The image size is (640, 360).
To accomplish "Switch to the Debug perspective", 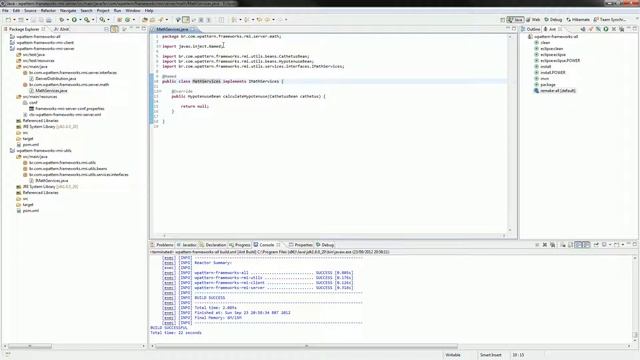I will 553,20.
